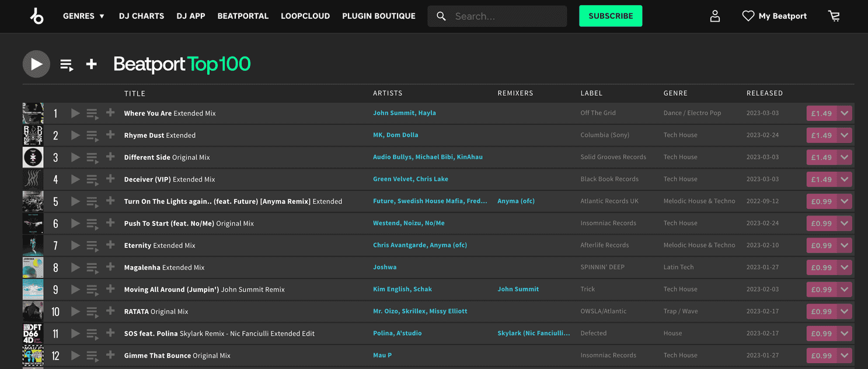Open the GENRES dropdown
This screenshot has width=868, height=369.
click(x=83, y=16)
